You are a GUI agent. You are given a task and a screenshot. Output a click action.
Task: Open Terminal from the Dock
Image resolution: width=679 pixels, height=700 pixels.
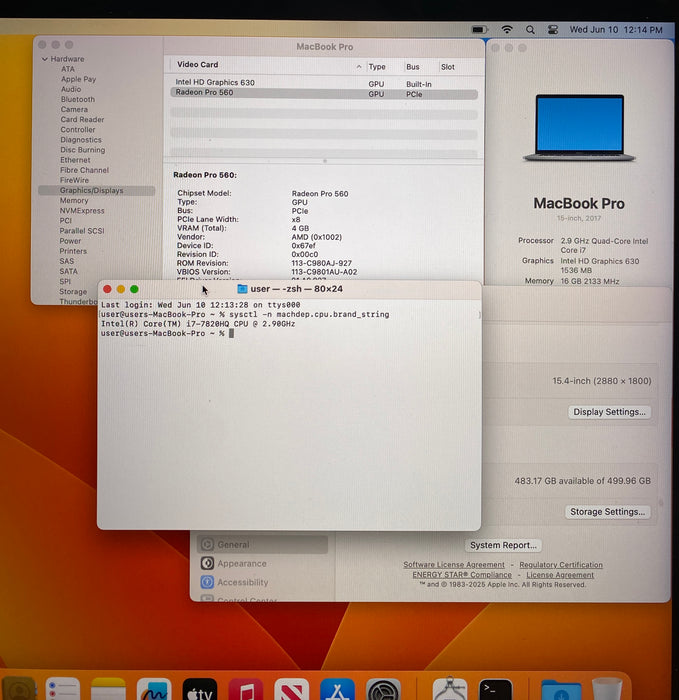(496, 691)
